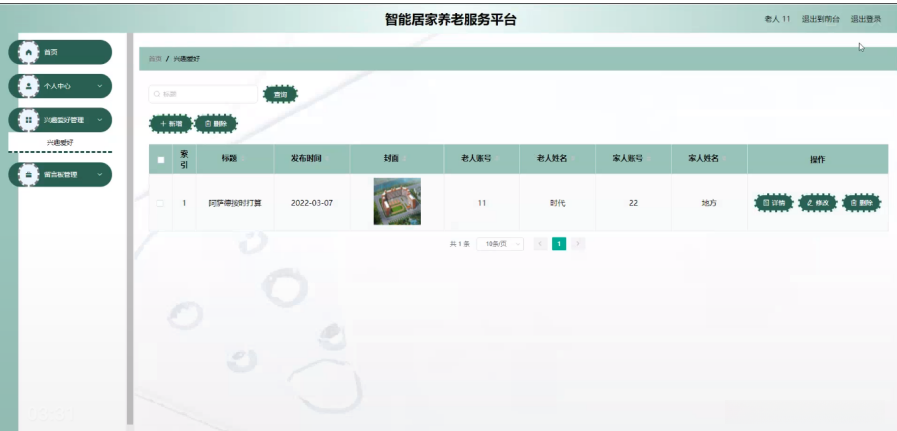Click the 22 family account cell

point(633,203)
